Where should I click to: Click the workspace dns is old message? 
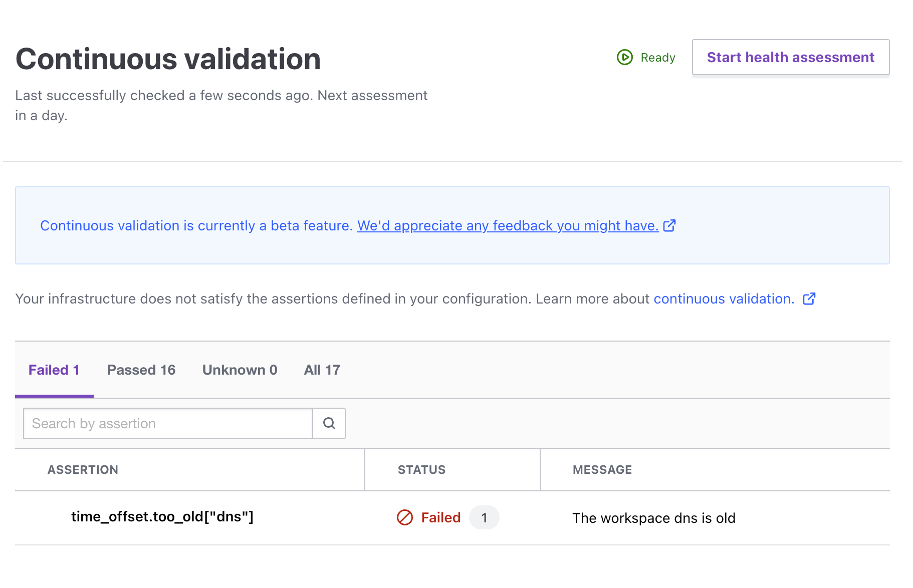click(654, 517)
